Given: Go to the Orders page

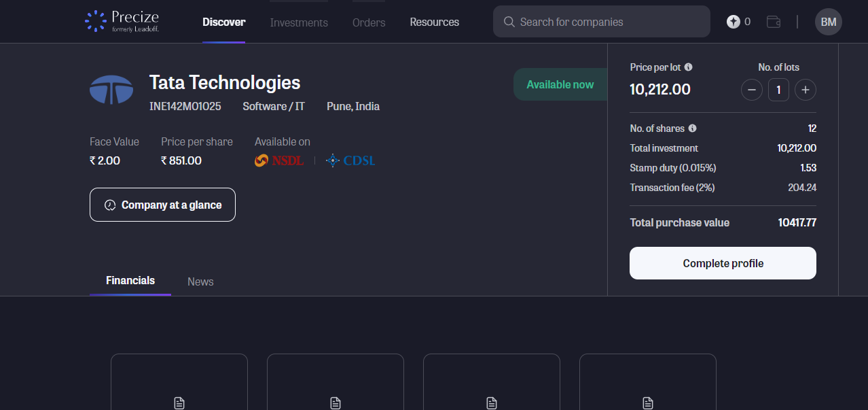Looking at the screenshot, I should click(x=369, y=22).
